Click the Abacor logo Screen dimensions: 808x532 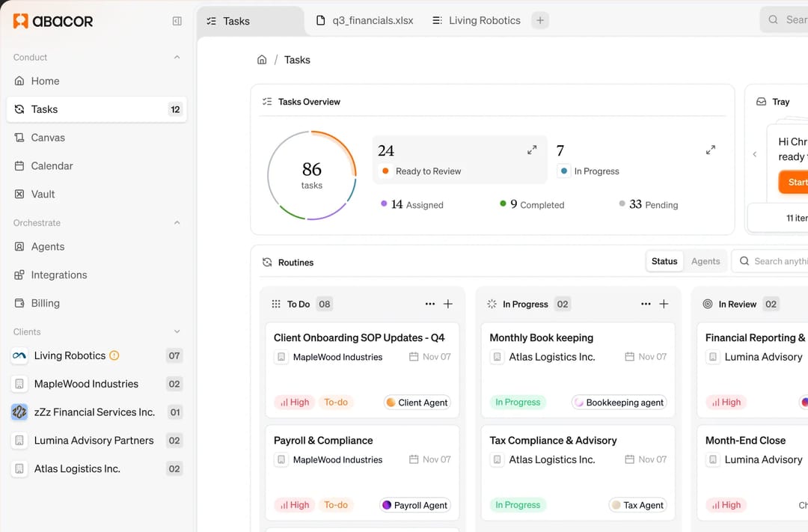(53, 21)
